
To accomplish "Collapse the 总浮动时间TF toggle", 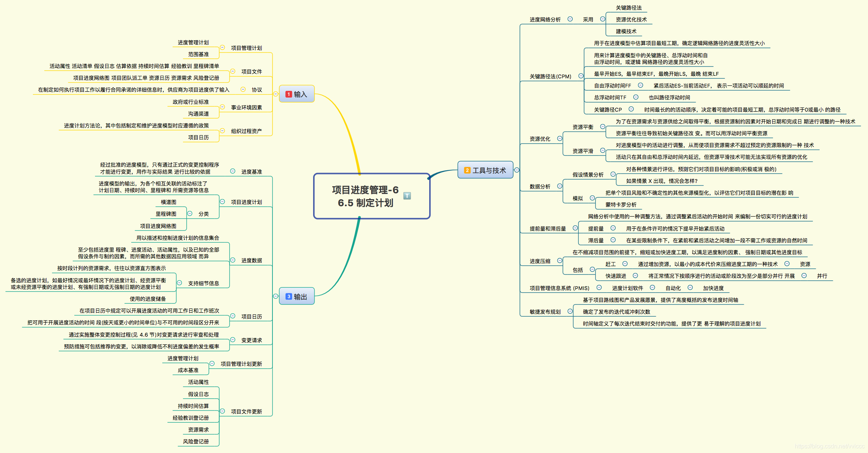I will (x=636, y=97).
